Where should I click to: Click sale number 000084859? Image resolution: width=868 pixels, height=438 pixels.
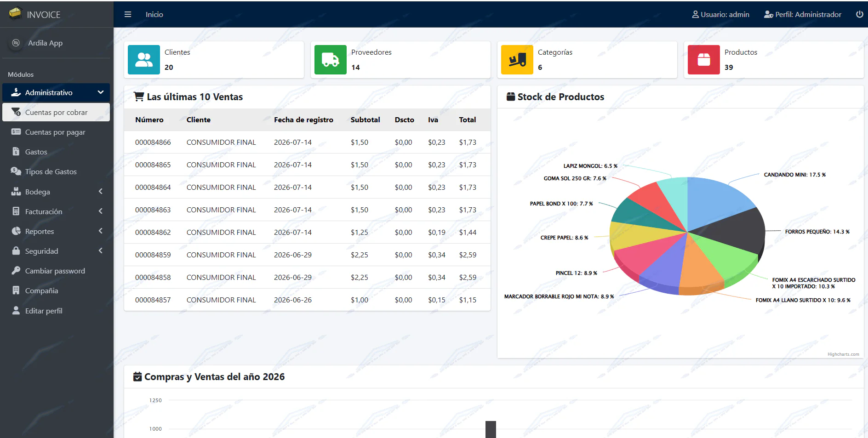click(153, 255)
